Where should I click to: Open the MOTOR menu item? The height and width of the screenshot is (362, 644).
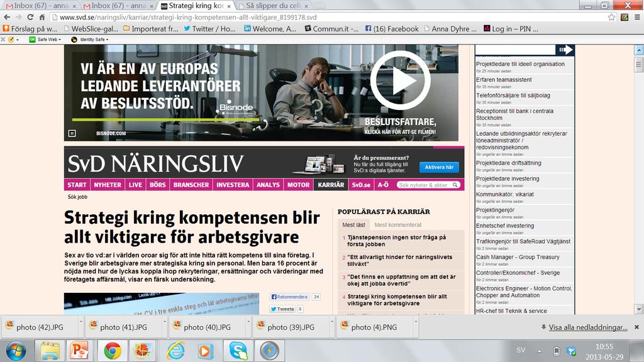pos(299,185)
